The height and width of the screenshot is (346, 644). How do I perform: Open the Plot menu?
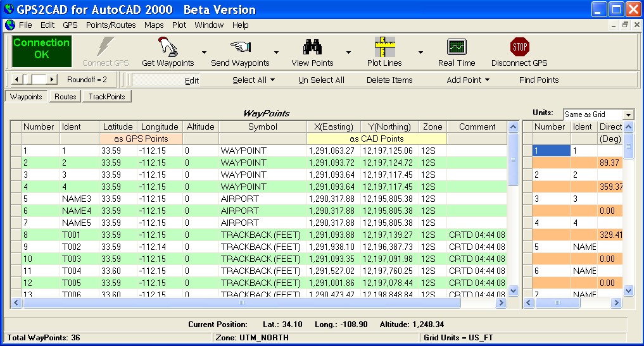179,25
